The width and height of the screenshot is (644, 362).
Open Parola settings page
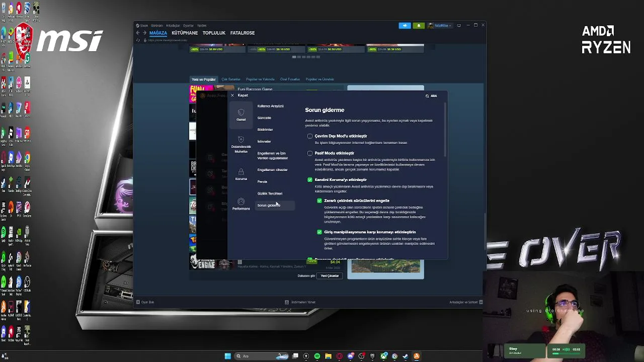point(262,182)
